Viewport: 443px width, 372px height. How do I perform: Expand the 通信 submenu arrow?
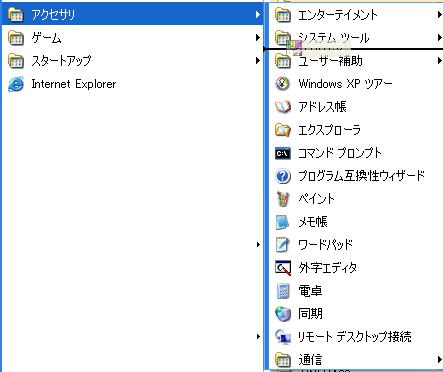coord(439,359)
